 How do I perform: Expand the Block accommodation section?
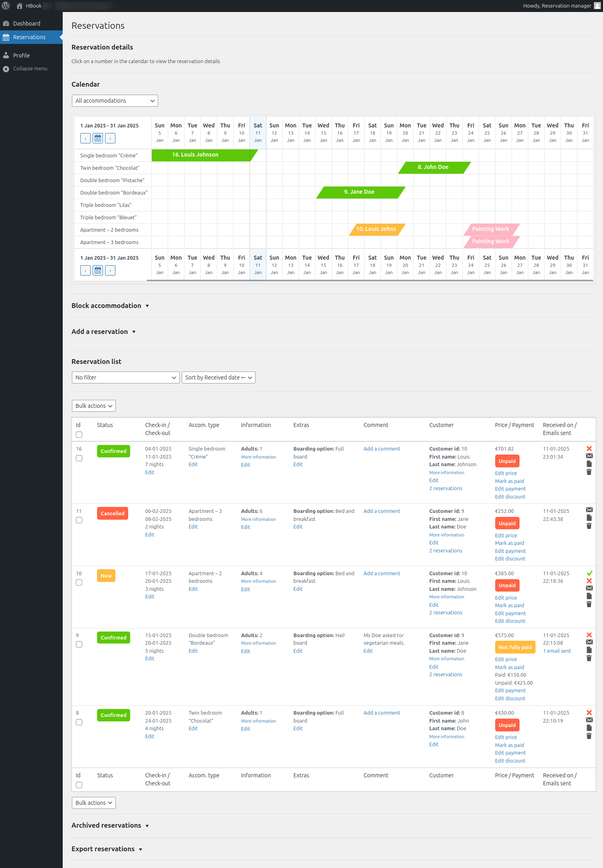[x=110, y=306]
